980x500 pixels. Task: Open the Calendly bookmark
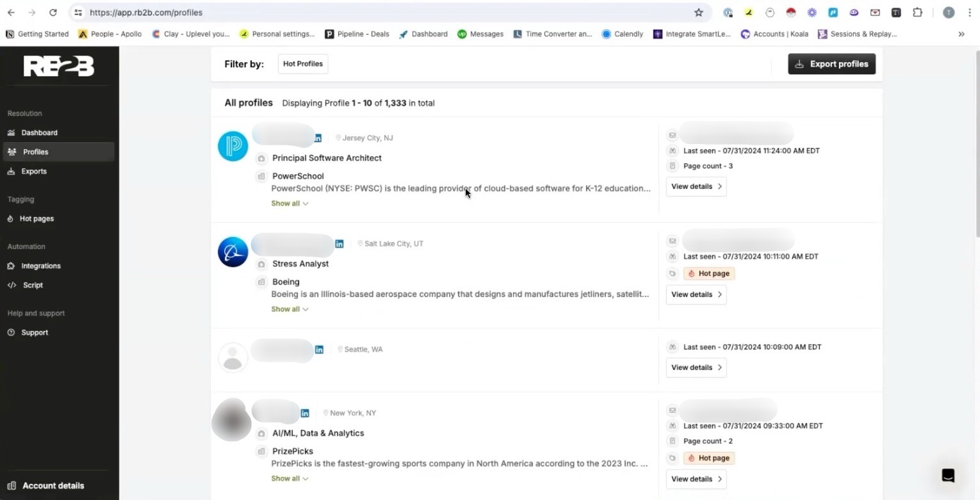point(623,34)
